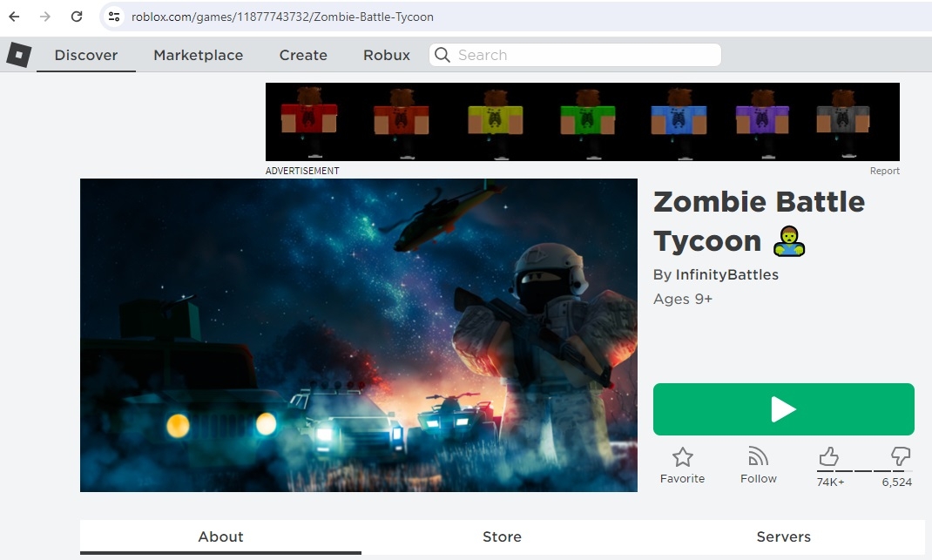The width and height of the screenshot is (932, 560).
Task: Open the site information icon in address bar
Action: point(114,16)
